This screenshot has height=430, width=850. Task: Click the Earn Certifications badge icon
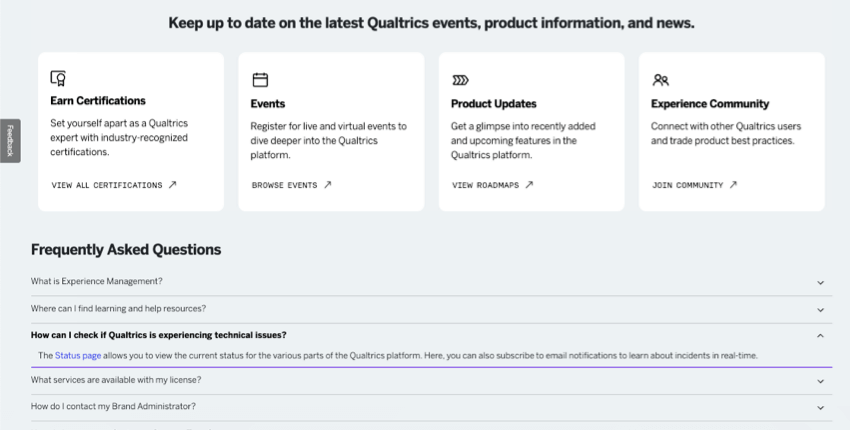point(58,78)
